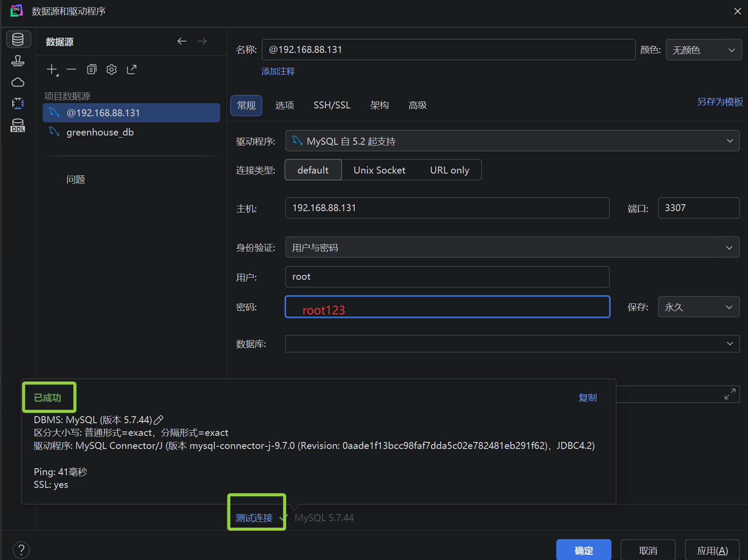Image resolution: width=748 pixels, height=560 pixels.
Task: Click the port field 3307
Action: [699, 208]
